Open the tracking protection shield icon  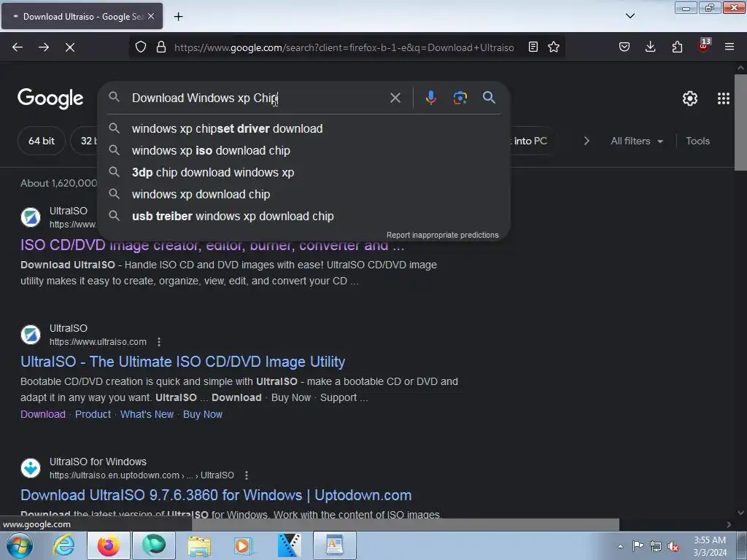(141, 47)
